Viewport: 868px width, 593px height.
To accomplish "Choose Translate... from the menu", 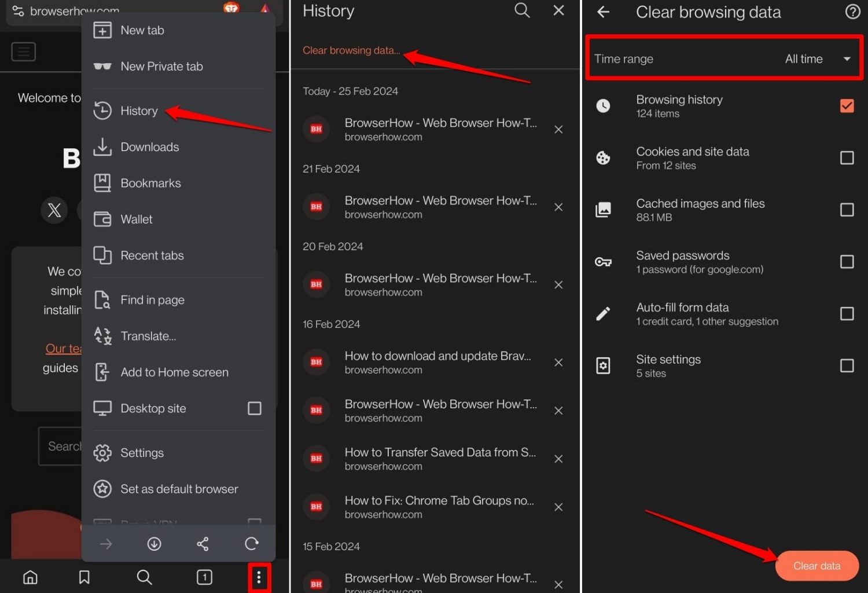I will 178,336.
